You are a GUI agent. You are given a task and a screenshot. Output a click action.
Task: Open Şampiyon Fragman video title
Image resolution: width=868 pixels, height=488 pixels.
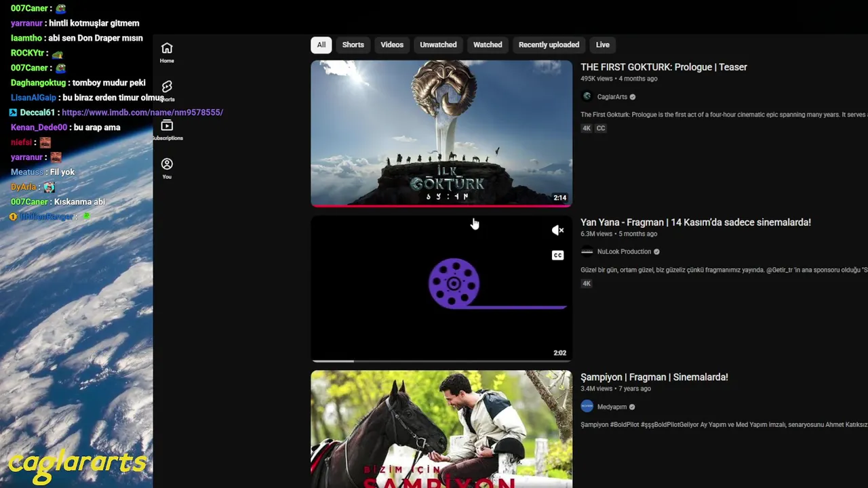click(x=654, y=378)
